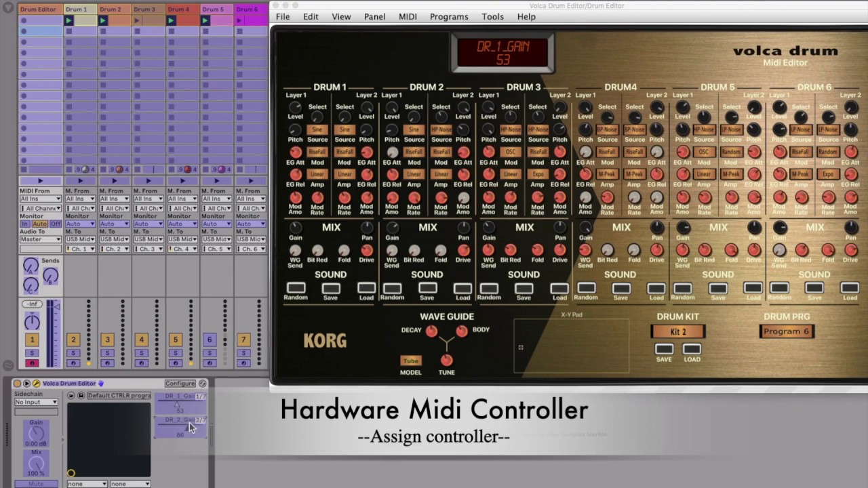This screenshot has width=868, height=488.
Task: Open the Panel menu
Action: (x=374, y=16)
